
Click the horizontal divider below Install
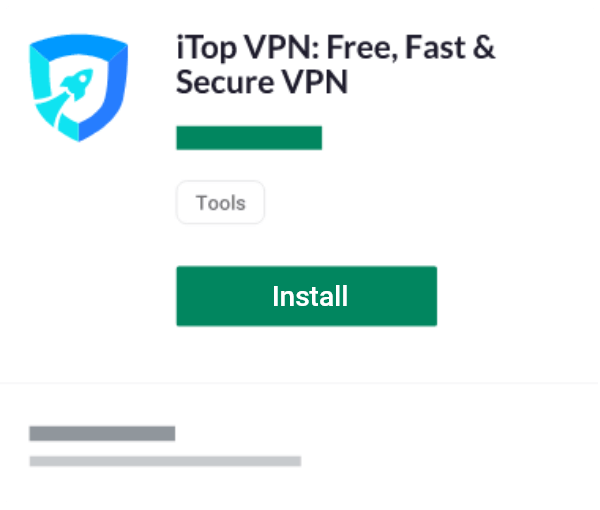(x=300, y=383)
